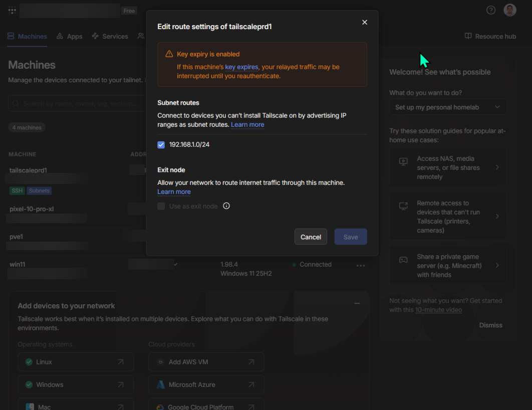Open the app launcher grid icon

12,11
